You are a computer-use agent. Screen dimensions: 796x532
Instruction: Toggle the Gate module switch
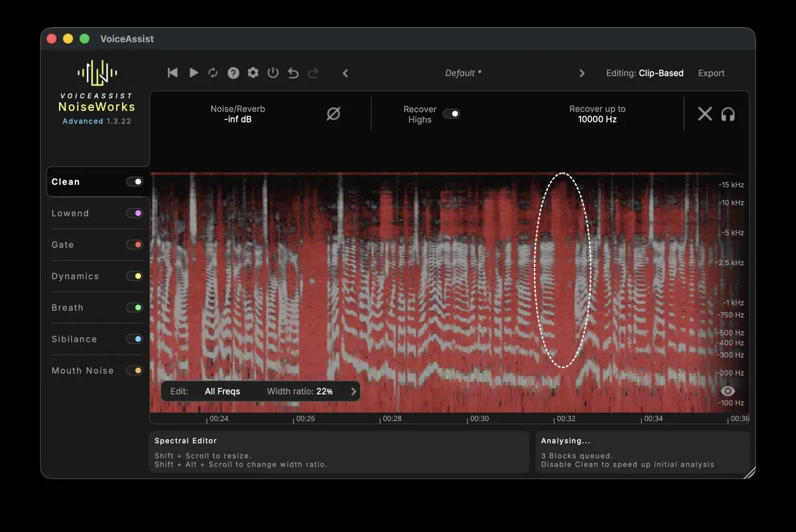[134, 245]
